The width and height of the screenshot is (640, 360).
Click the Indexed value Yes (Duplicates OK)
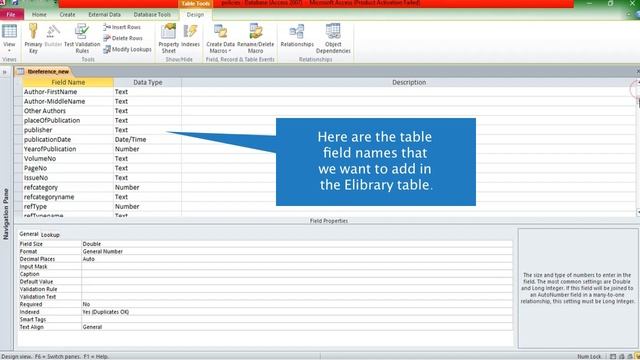tap(297, 312)
